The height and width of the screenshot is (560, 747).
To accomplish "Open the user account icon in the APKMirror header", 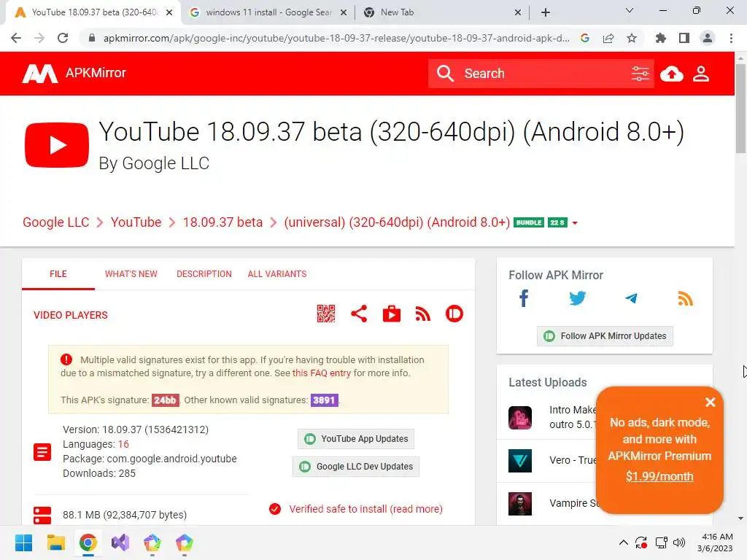I will pyautogui.click(x=701, y=74).
